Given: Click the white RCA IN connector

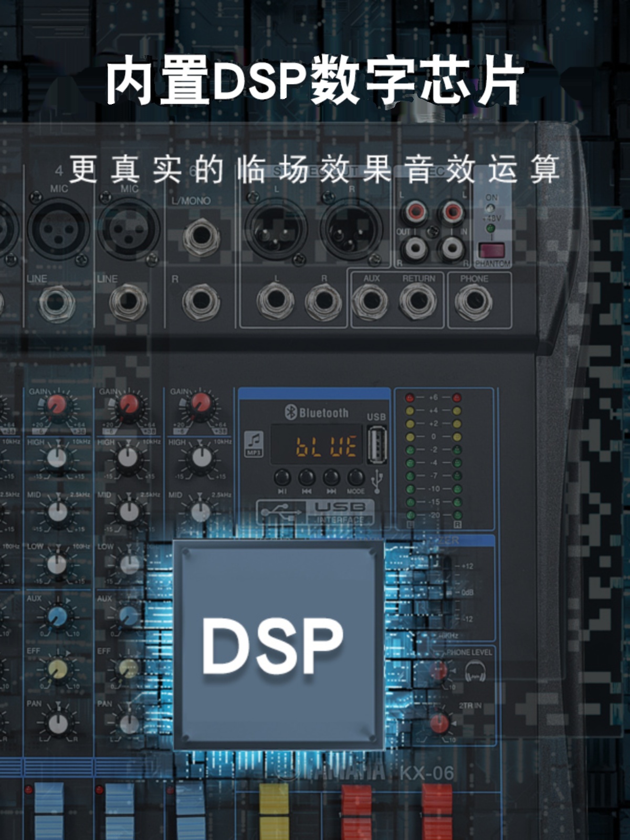Looking at the screenshot, I should coord(452,248).
